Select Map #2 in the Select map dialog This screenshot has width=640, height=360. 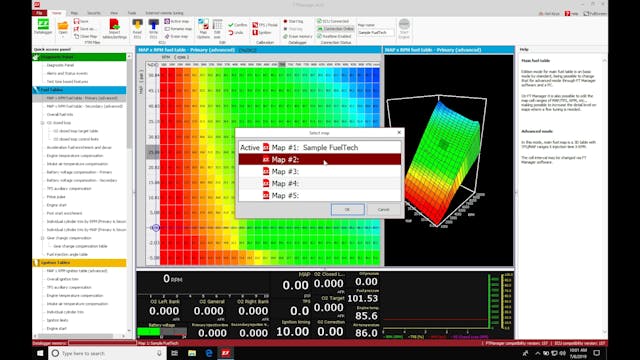[x=320, y=160]
